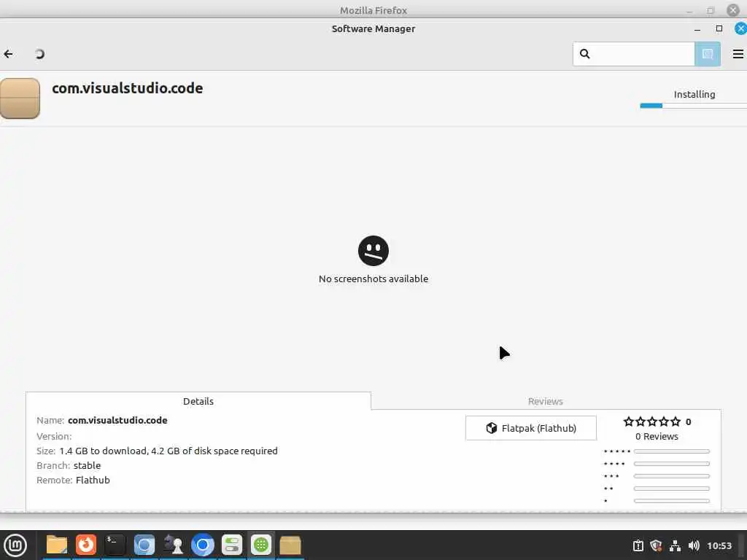Click the '0 Reviews' text

657,436
